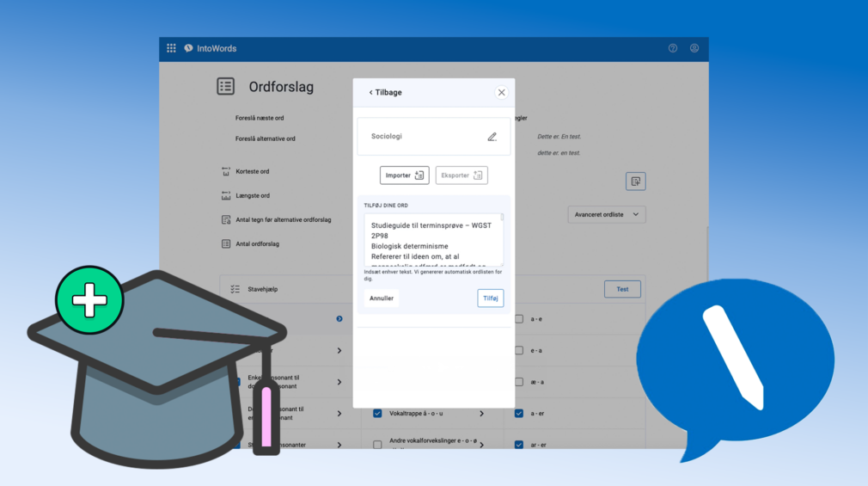Click Annuller to cancel
Image resolution: width=868 pixels, height=486 pixels.
click(x=382, y=298)
